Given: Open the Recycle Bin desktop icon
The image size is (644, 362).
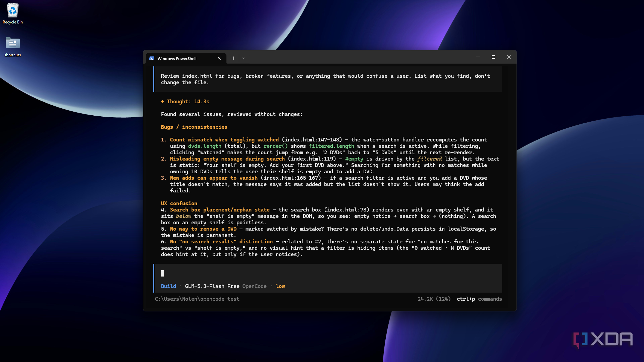Looking at the screenshot, I should click(13, 14).
